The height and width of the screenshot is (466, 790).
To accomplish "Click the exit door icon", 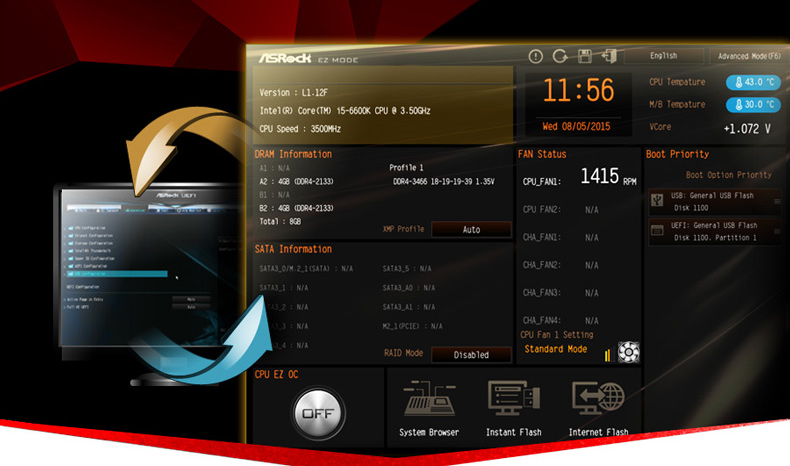I will [x=609, y=57].
